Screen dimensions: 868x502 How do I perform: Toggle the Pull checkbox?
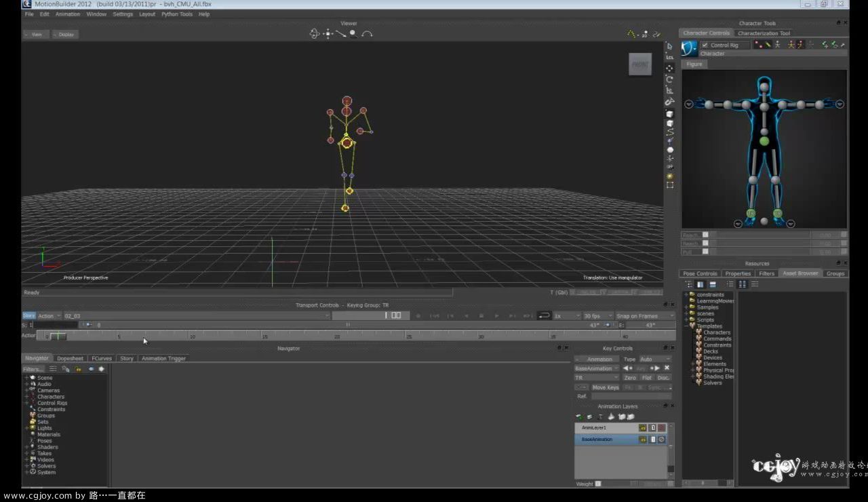[705, 252]
